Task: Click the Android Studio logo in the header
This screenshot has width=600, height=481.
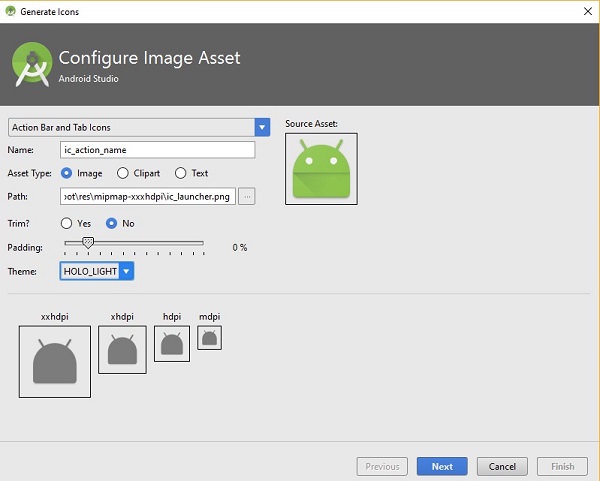Action: pos(33,64)
